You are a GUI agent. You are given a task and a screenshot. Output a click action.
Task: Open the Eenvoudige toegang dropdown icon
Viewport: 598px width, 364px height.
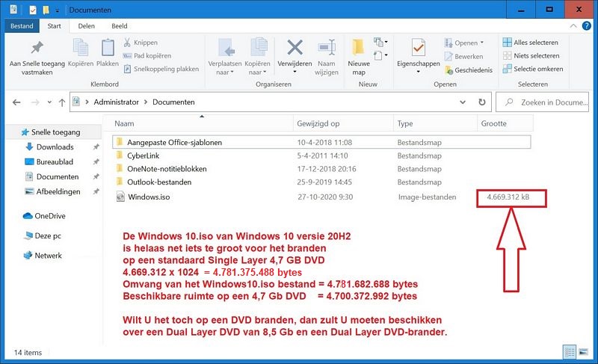pyautogui.click(x=380, y=55)
